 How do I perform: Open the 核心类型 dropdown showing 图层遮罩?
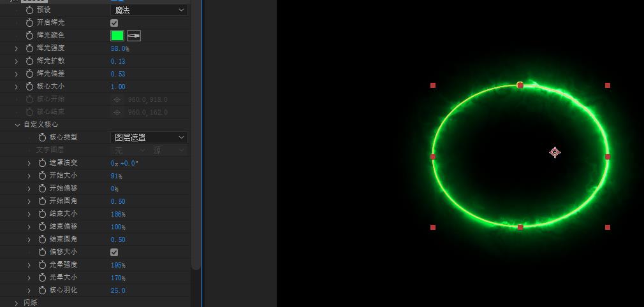click(149, 138)
